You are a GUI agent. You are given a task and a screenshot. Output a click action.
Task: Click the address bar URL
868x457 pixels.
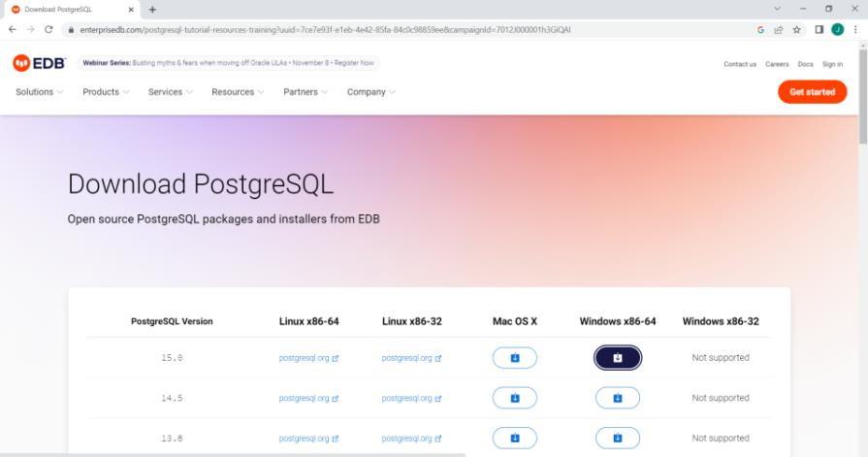pyautogui.click(x=325, y=30)
